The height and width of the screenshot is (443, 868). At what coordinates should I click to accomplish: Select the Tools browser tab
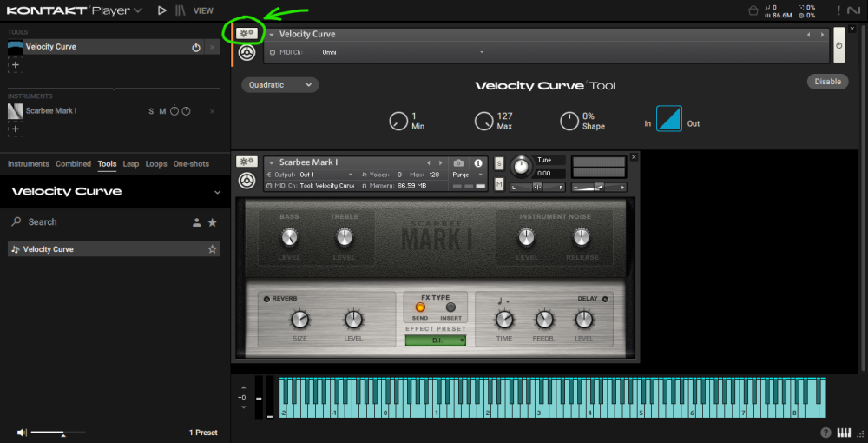click(x=107, y=164)
